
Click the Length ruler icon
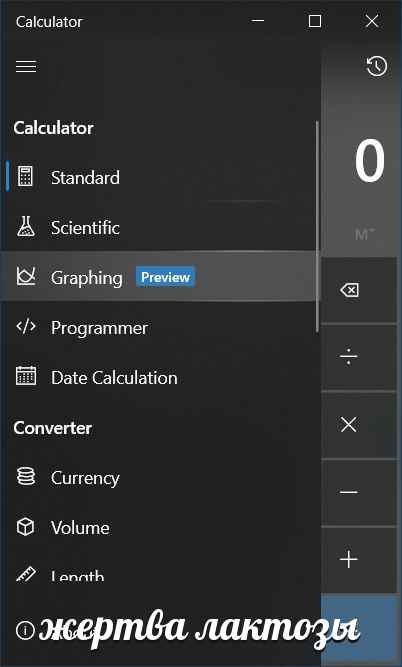[26, 574]
